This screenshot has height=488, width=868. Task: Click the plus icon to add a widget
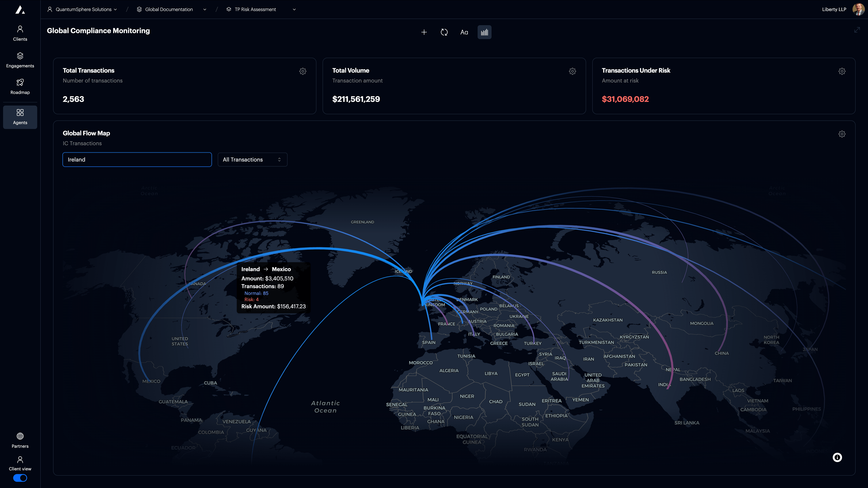coord(424,32)
